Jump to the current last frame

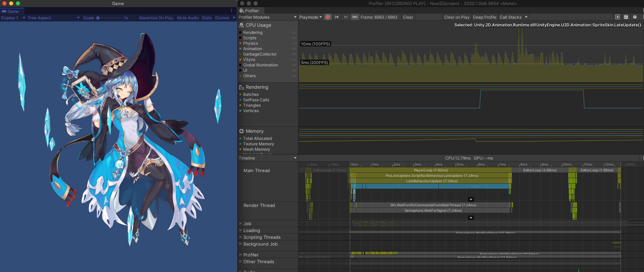pyautogui.click(x=355, y=17)
